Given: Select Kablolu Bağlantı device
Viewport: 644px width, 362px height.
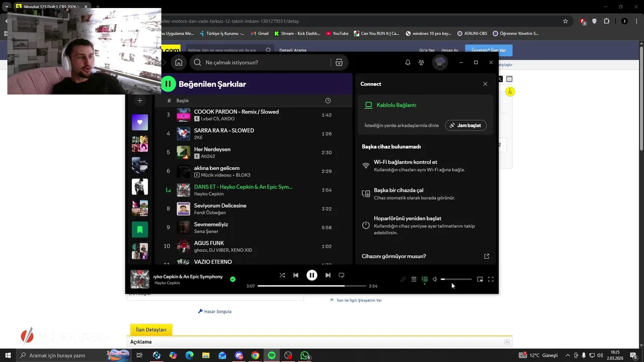Looking at the screenshot, I should tap(426, 105).
